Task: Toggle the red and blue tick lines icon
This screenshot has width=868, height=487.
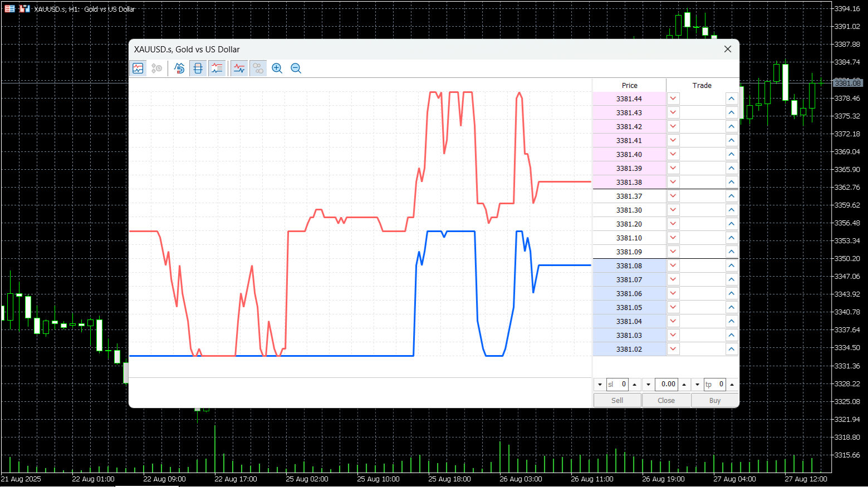Action: click(239, 68)
